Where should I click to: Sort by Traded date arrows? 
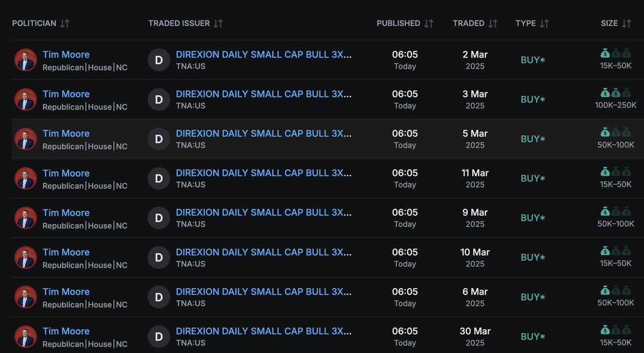(493, 24)
